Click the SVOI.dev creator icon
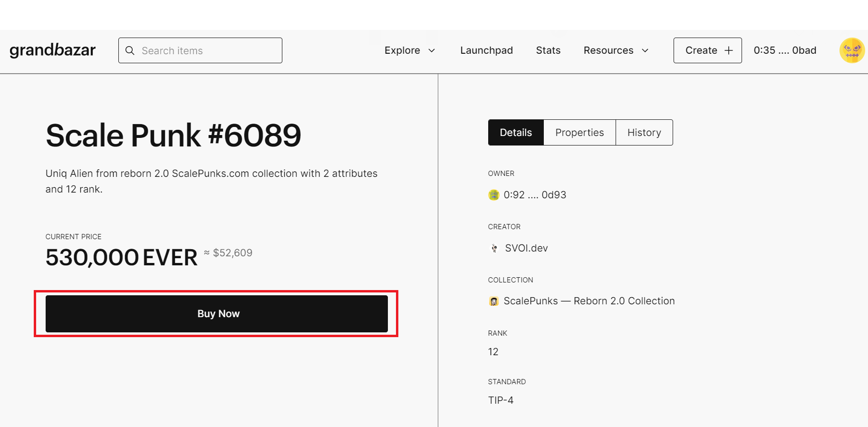 (x=494, y=248)
